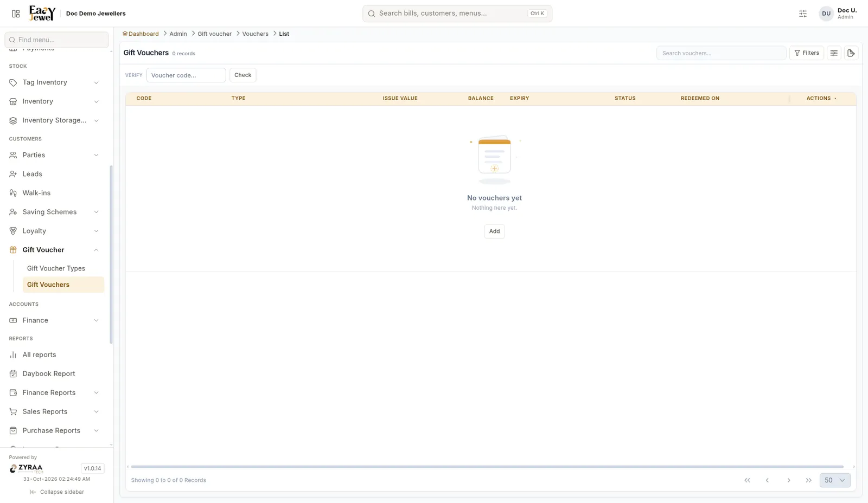Go to the first page of records
Viewport: 868px width, 503px height.
tap(747, 480)
